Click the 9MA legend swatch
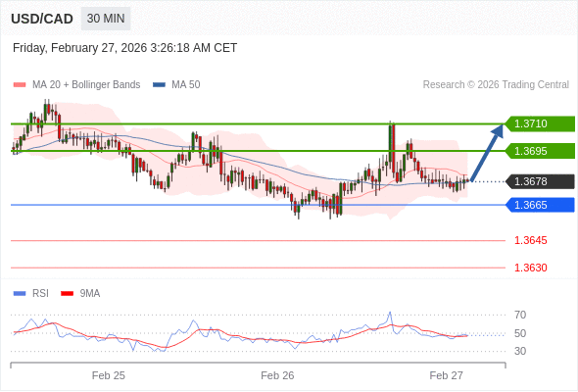The width and height of the screenshot is (578, 392). click(x=67, y=294)
